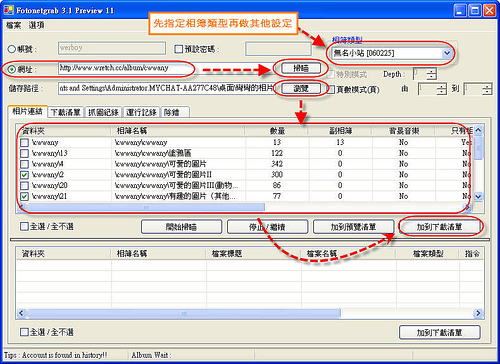
Task: Click the 副相簿 column header
Action: click(340, 131)
